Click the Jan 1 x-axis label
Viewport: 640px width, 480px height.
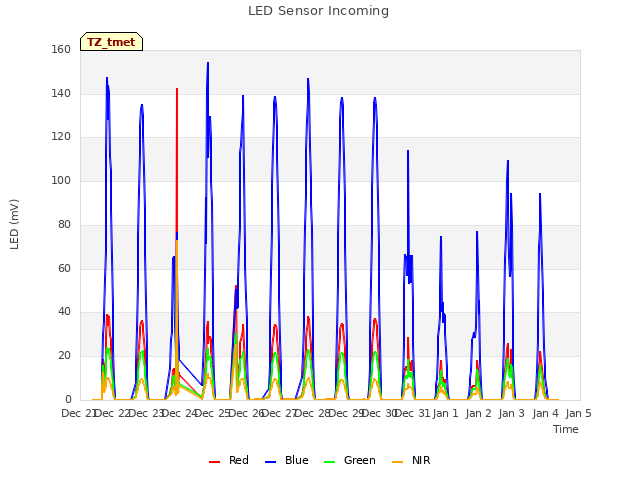tap(445, 413)
